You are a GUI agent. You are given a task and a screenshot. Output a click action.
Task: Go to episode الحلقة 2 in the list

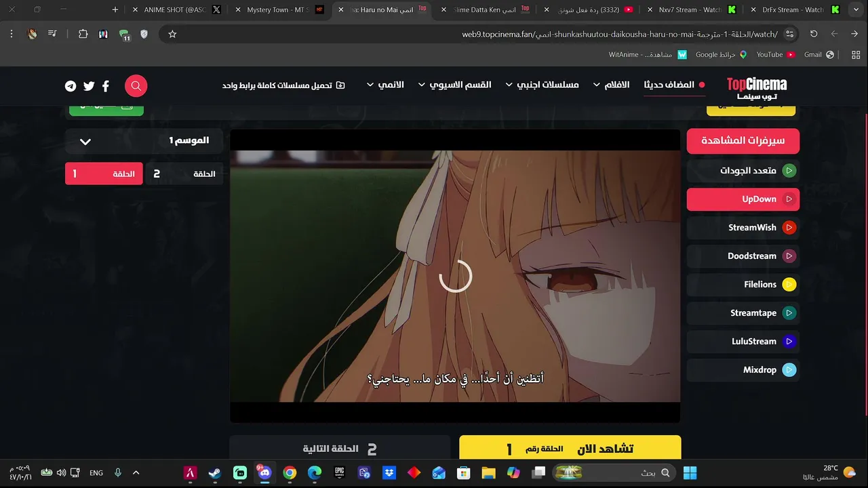[184, 174]
